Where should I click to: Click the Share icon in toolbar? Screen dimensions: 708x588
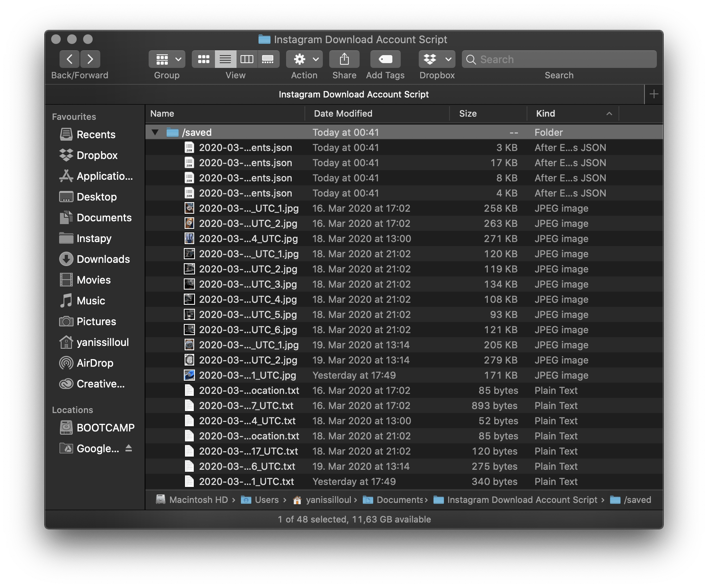(344, 59)
